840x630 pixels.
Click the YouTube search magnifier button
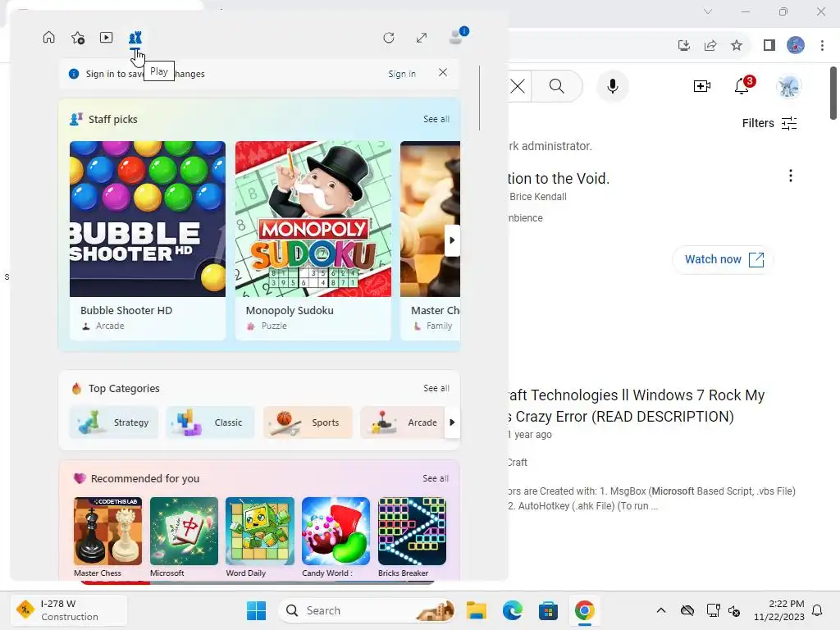[557, 85]
